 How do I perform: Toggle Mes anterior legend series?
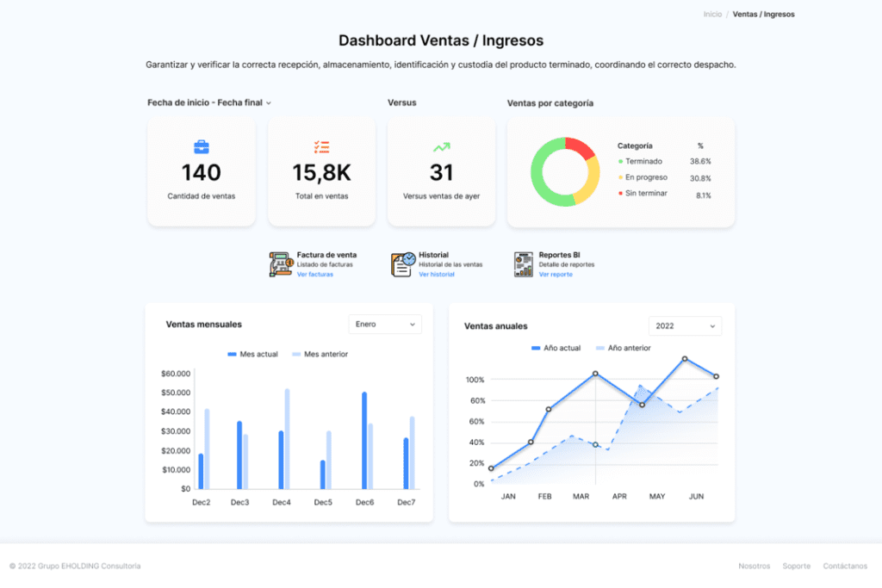pos(320,354)
